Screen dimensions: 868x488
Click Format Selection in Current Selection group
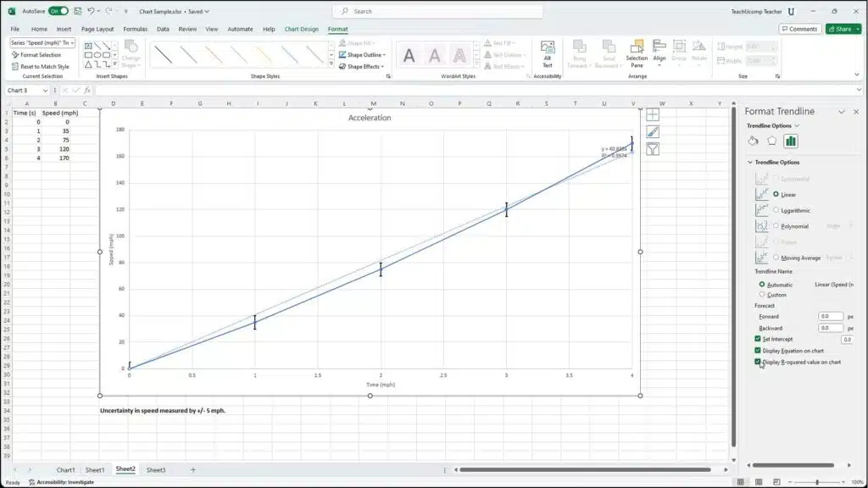click(36, 55)
